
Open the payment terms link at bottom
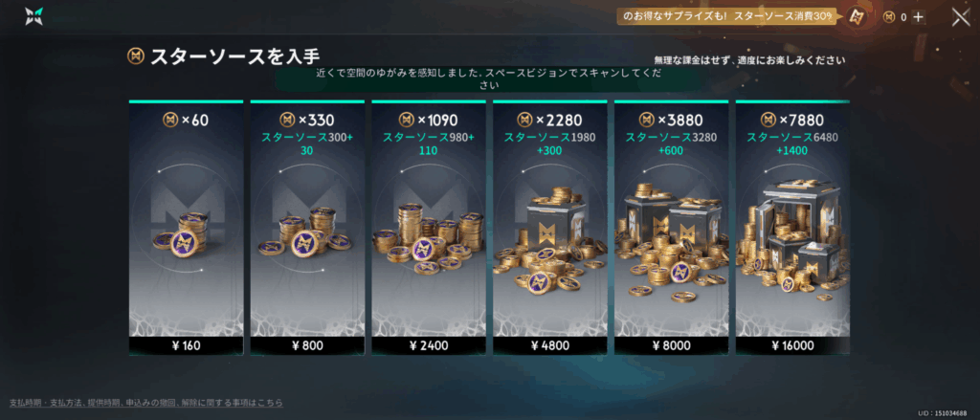coord(145,403)
